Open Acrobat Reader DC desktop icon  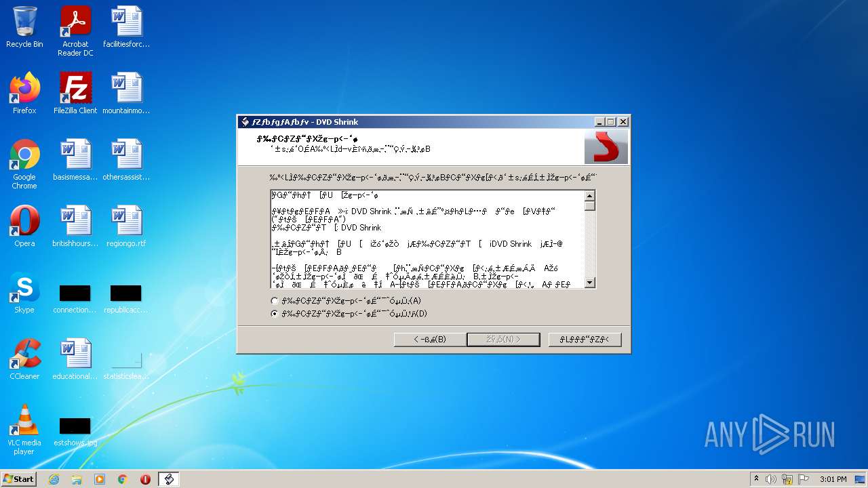(75, 31)
